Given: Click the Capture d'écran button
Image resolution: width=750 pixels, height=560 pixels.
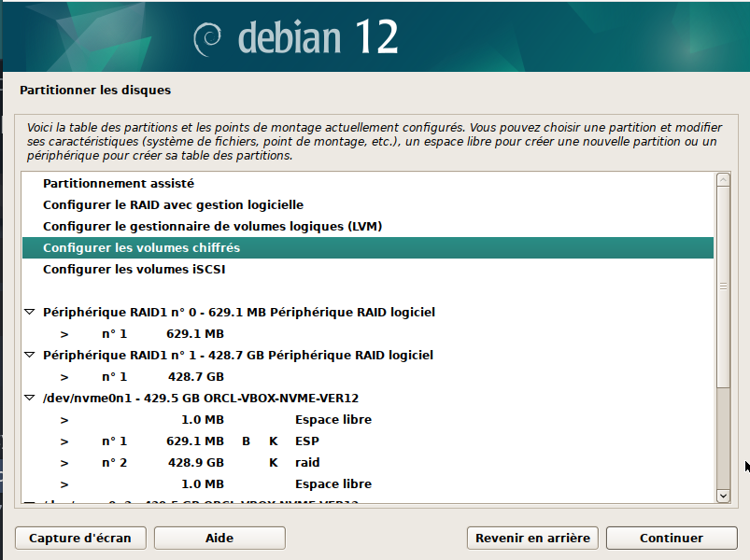Looking at the screenshot, I should (80, 538).
